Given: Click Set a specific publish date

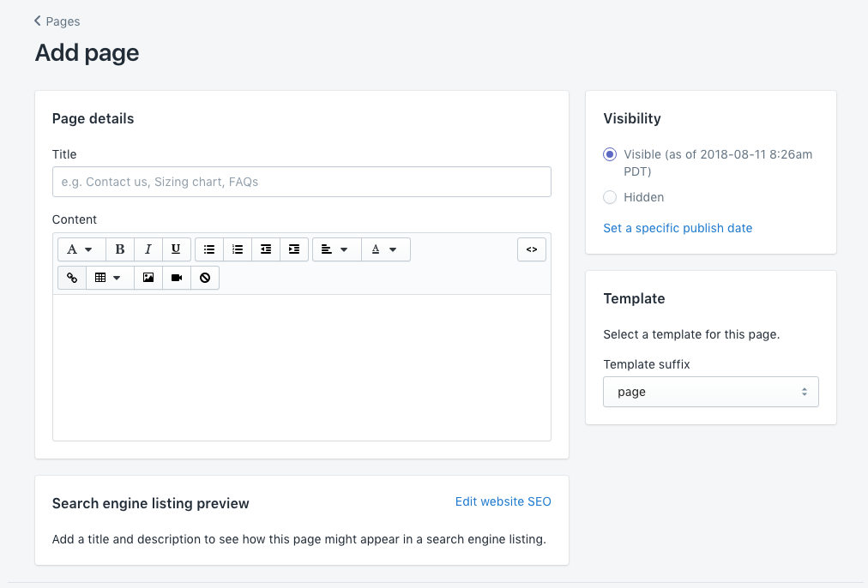Looking at the screenshot, I should (678, 228).
